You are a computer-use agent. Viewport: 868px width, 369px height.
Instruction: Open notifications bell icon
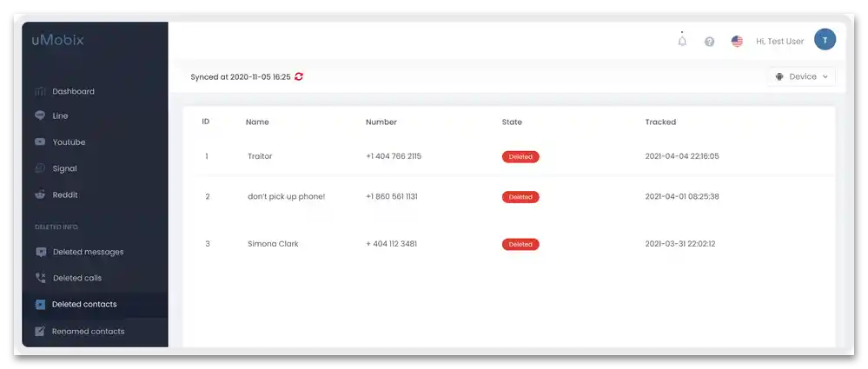682,41
